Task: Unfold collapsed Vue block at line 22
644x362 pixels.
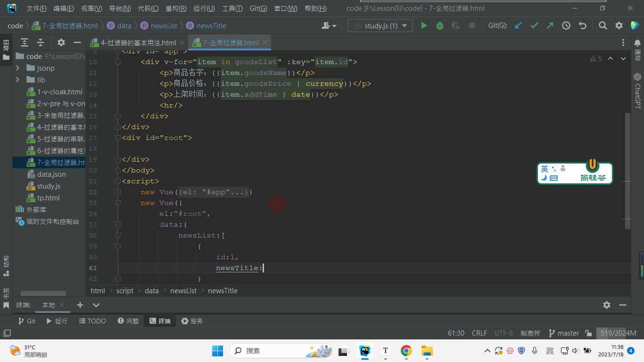Action: click(118, 192)
